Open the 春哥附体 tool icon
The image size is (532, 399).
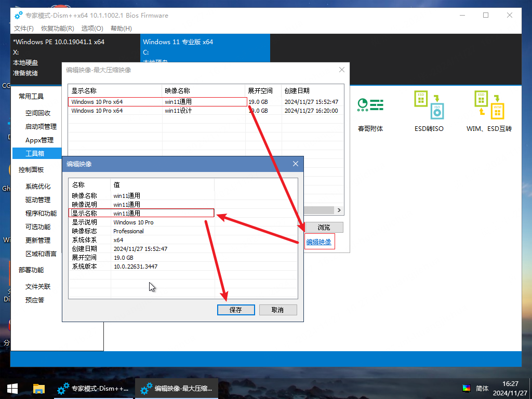point(370,105)
